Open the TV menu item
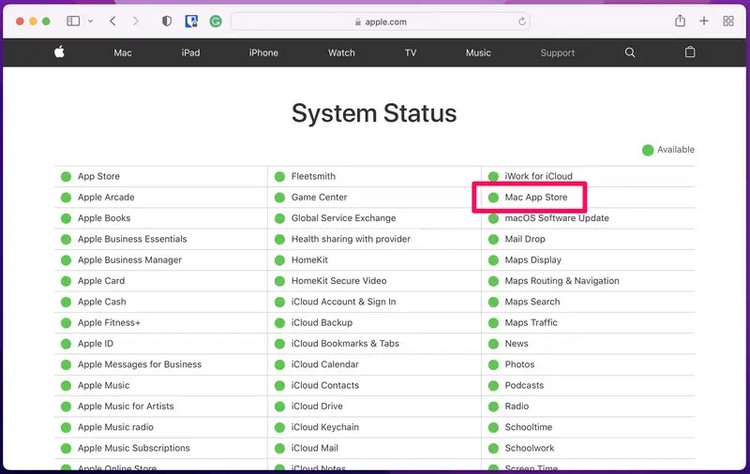750x474 pixels. 410,53
